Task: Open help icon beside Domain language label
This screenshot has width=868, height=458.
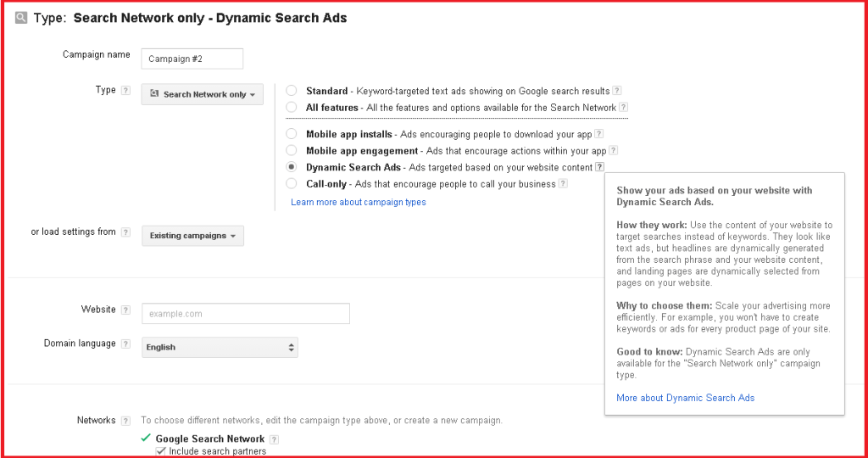Action: (x=125, y=344)
